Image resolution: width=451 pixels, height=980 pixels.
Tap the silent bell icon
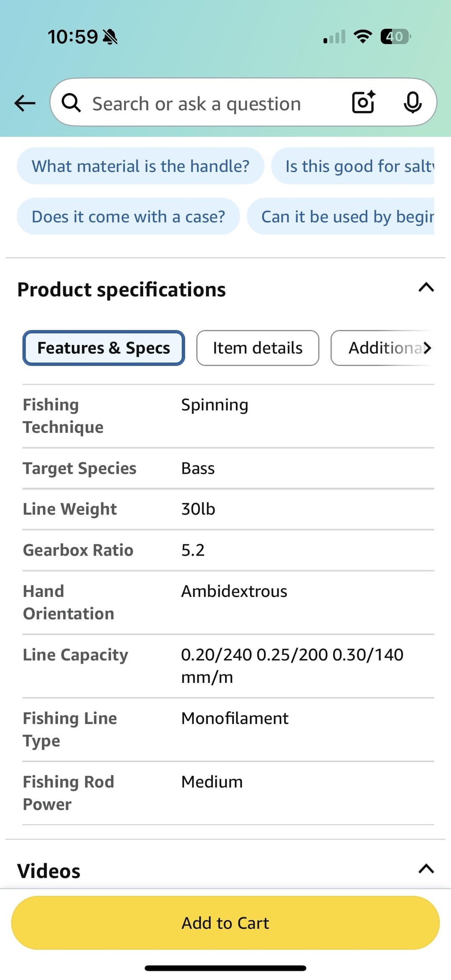[110, 37]
